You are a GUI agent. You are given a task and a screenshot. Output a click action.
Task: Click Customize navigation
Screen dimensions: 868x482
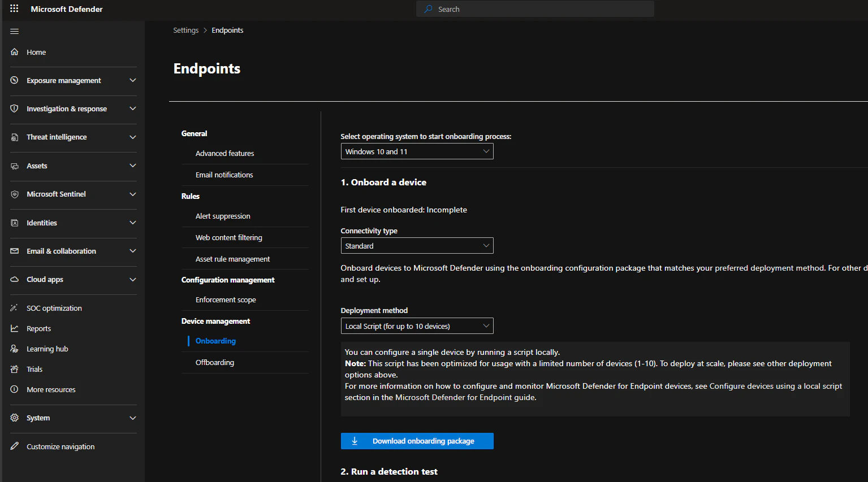[61, 446]
